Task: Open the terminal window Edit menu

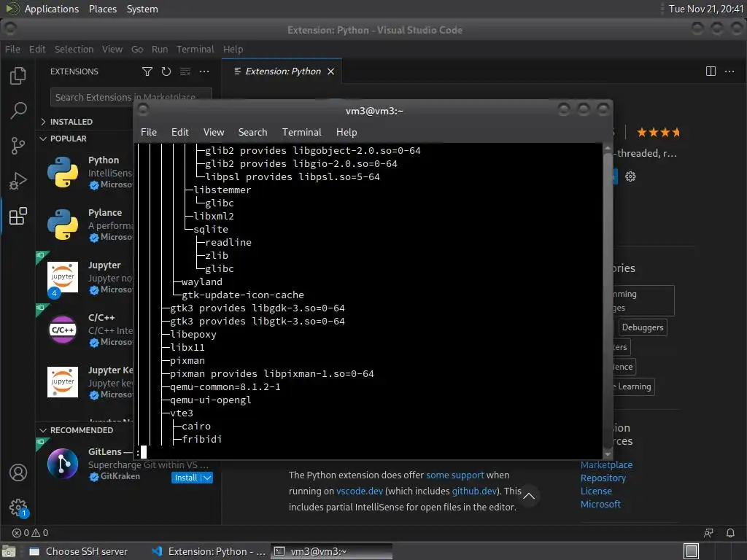Action: tap(180, 133)
